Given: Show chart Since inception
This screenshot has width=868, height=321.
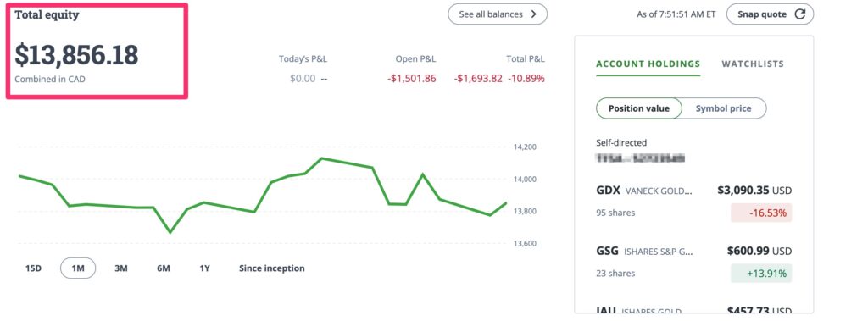Looking at the screenshot, I should [272, 268].
